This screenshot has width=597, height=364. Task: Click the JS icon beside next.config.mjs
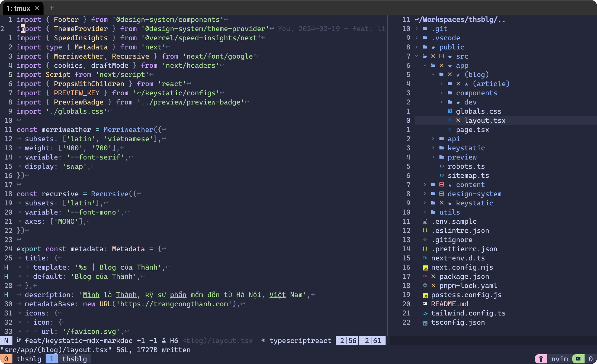[425, 268]
